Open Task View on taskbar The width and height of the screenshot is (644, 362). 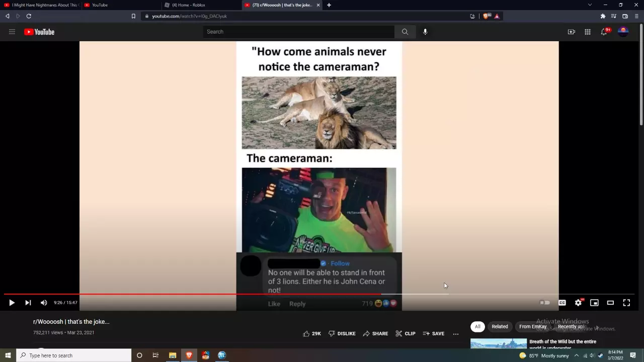[155, 355]
